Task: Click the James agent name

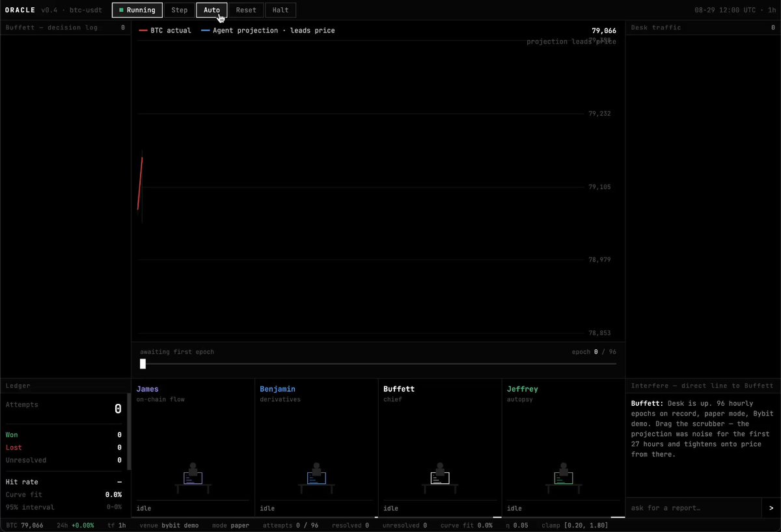Action: pos(147,389)
